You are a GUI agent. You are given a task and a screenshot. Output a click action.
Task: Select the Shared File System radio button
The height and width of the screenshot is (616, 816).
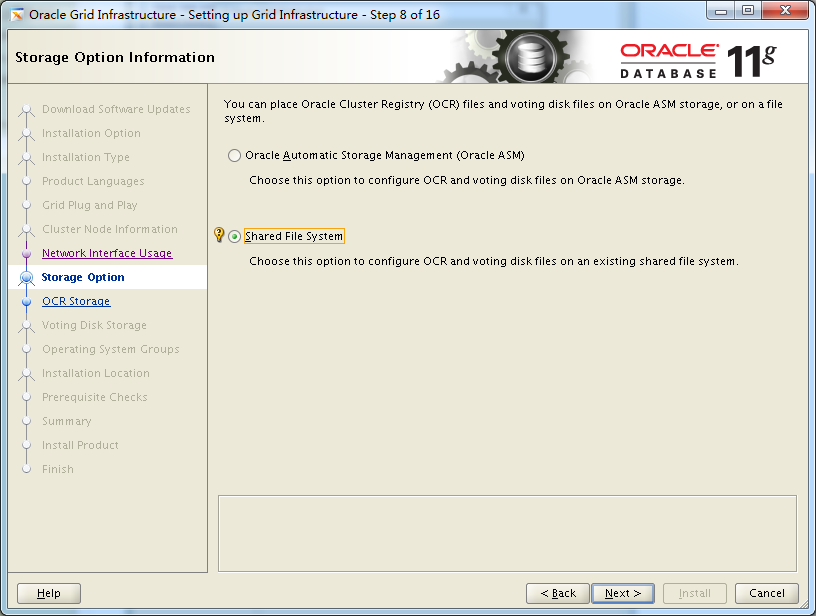pyautogui.click(x=234, y=237)
